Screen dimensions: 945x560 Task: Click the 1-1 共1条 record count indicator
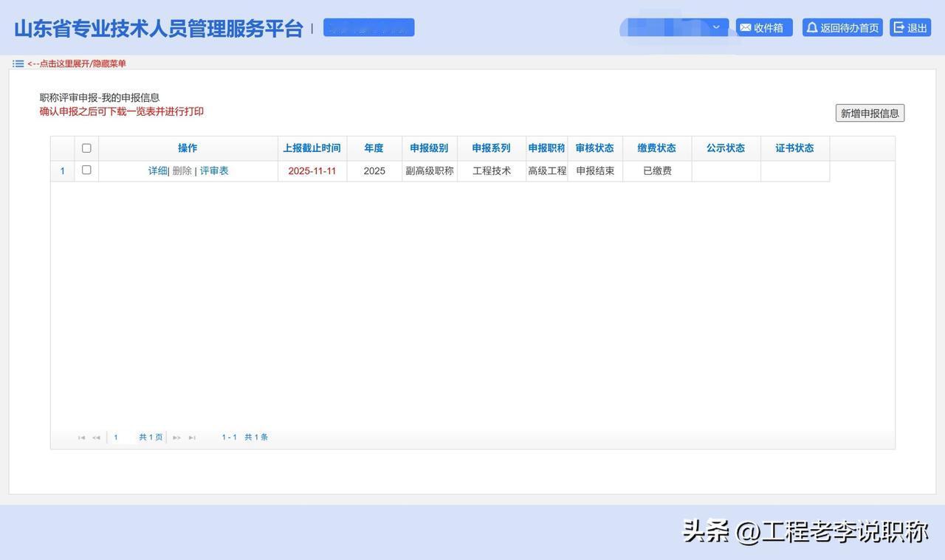coord(244,436)
